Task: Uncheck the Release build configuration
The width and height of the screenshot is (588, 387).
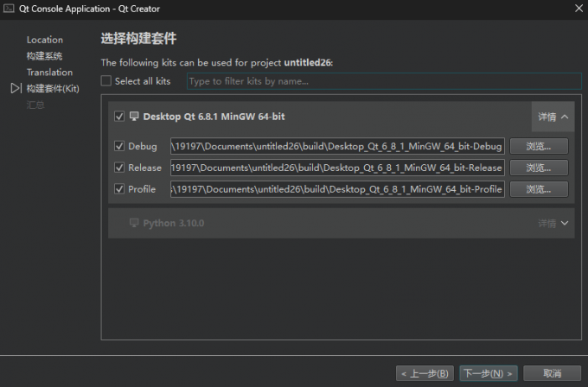Action: [x=119, y=168]
